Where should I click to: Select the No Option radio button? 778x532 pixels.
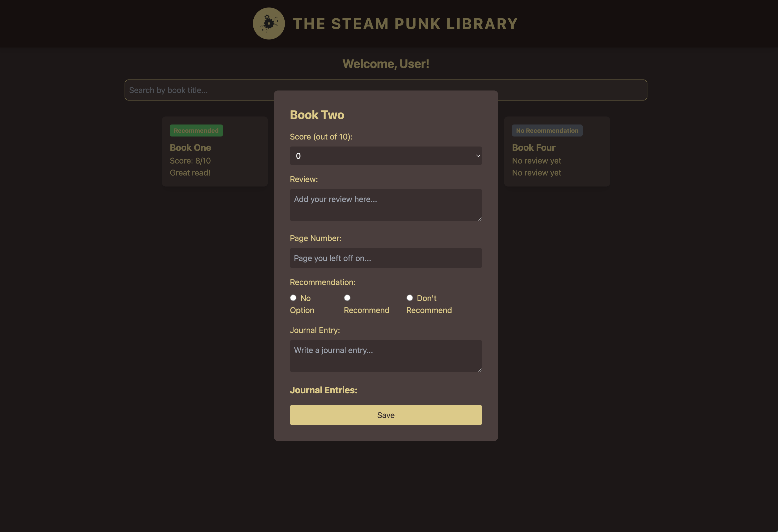[293, 298]
